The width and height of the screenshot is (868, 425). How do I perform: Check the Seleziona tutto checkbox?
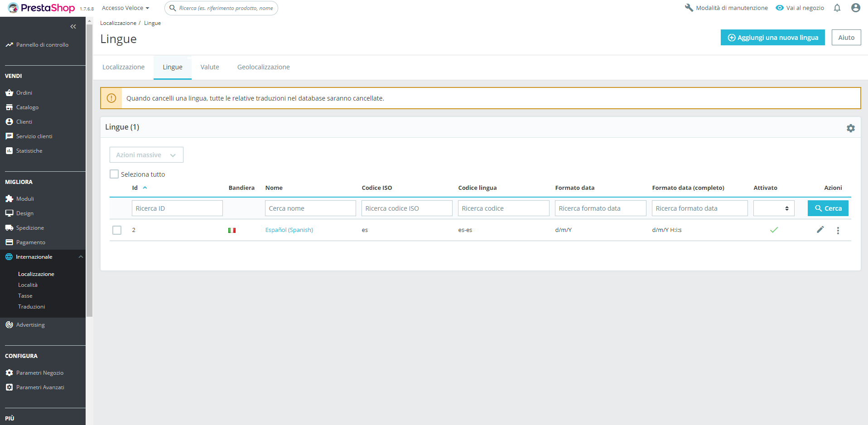click(x=114, y=174)
